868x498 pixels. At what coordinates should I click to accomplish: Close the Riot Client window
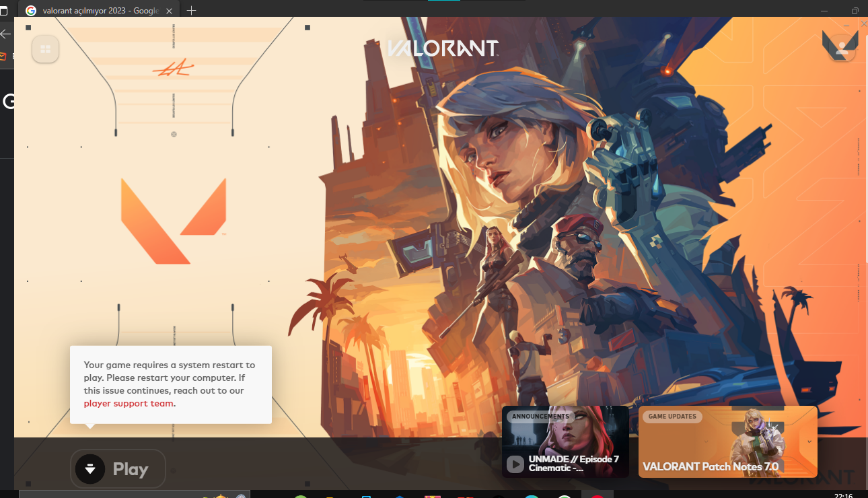pyautogui.click(x=864, y=24)
